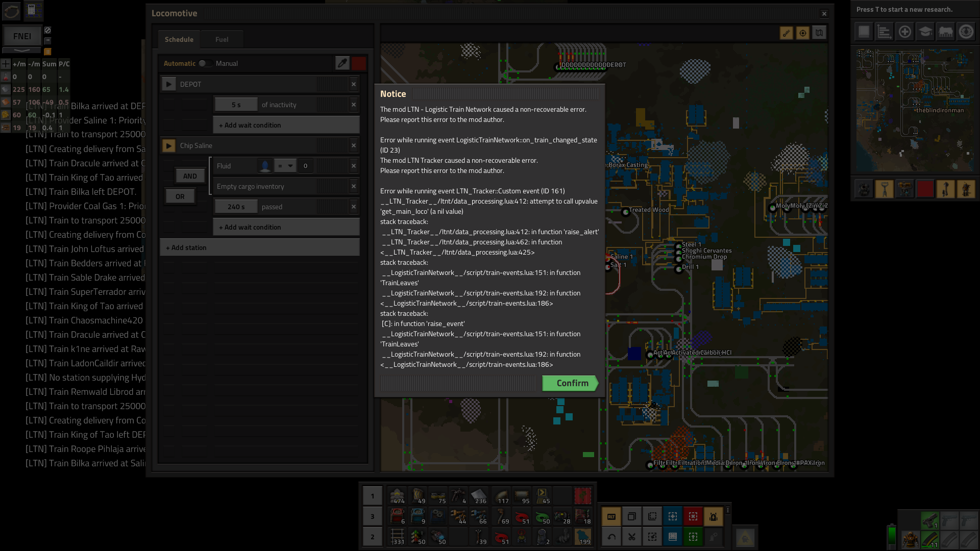The width and height of the screenshot is (980, 551).
Task: Open the FNEI recipe browser
Action: [x=22, y=36]
